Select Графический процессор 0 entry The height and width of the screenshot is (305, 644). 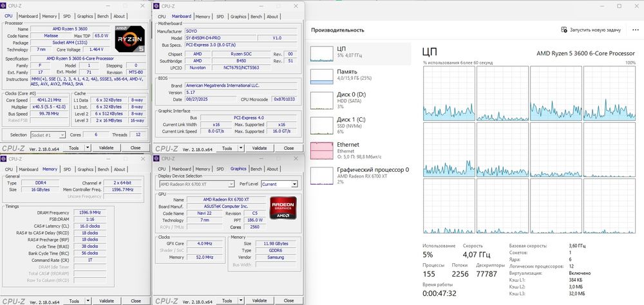pyautogui.click(x=359, y=175)
